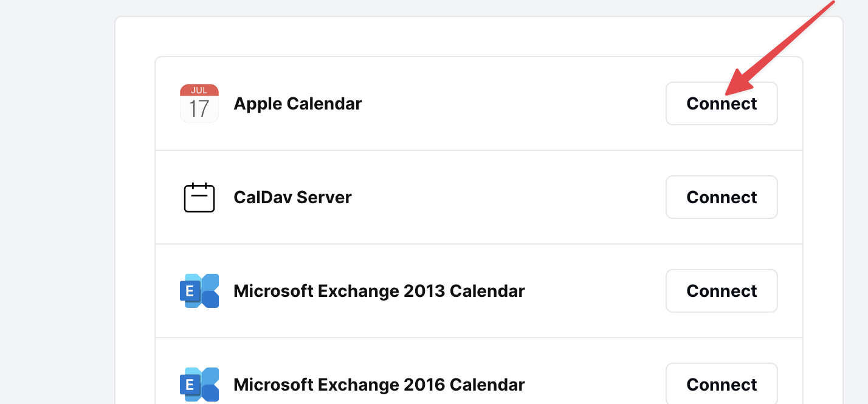Connect the CalDav Server integration
The height and width of the screenshot is (404, 868).
click(722, 197)
